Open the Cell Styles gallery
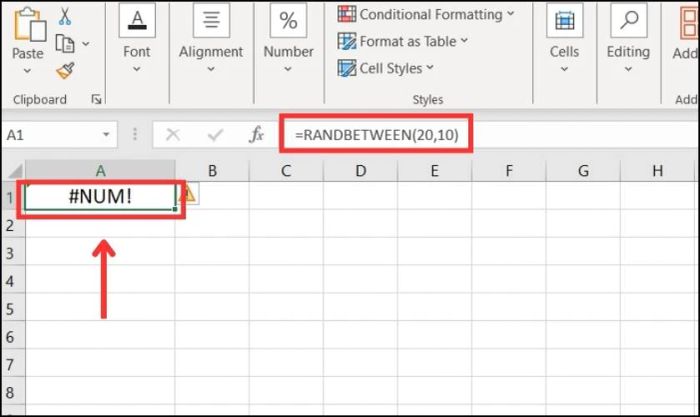The image size is (700, 417). coord(386,68)
